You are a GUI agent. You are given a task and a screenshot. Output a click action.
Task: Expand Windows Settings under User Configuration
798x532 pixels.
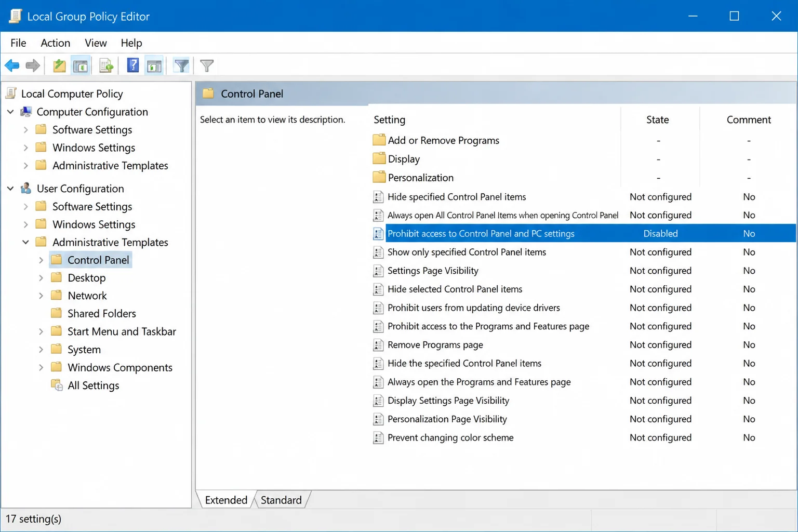click(25, 224)
